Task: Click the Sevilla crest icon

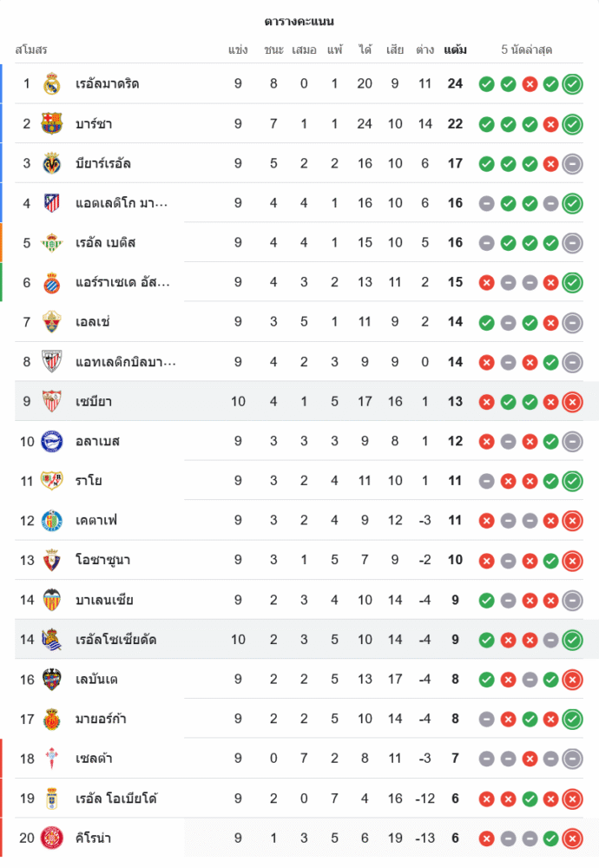Action: (x=52, y=402)
